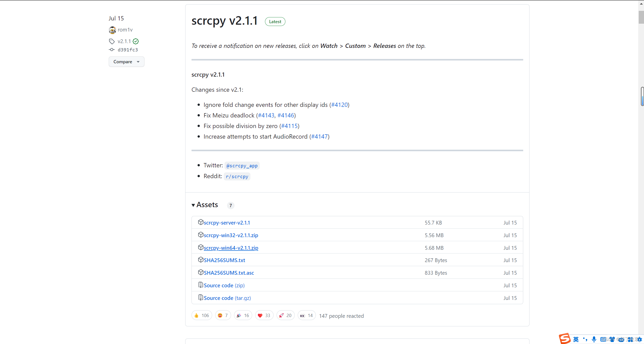
Task: Click the "Changes since v2.1:" text
Action: (217, 90)
